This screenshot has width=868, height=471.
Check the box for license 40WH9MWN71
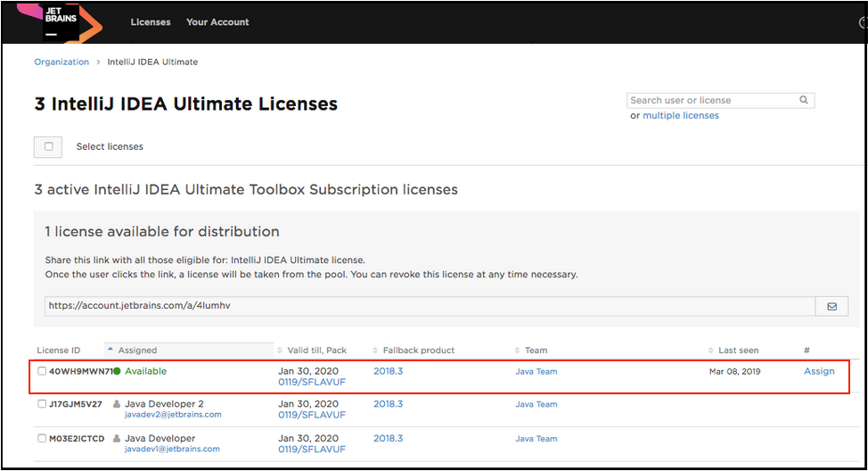point(42,371)
